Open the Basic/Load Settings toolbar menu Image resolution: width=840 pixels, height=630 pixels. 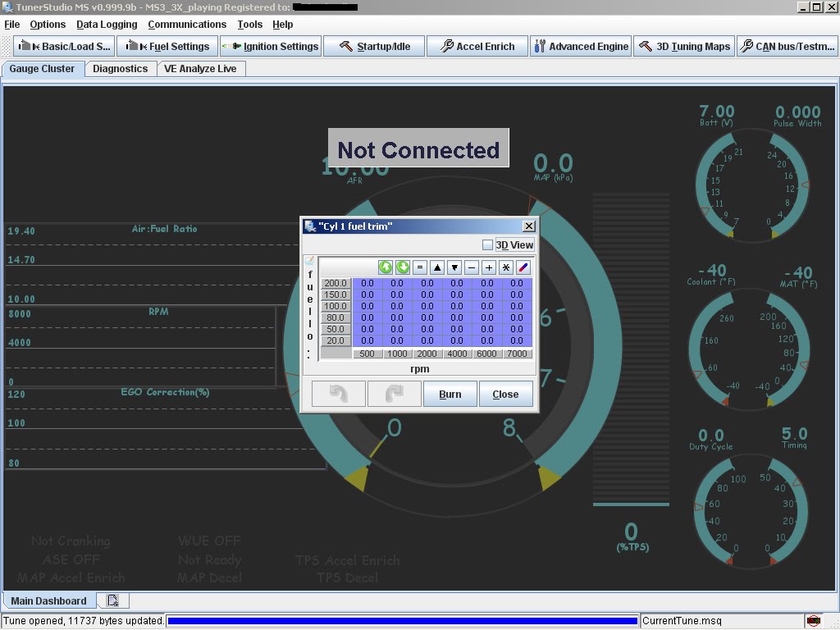(x=64, y=46)
